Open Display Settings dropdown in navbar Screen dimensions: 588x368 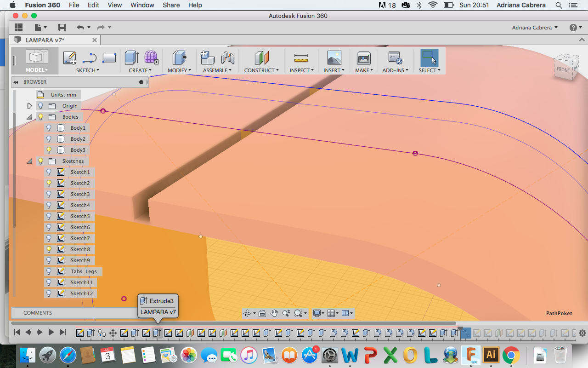pyautogui.click(x=318, y=313)
